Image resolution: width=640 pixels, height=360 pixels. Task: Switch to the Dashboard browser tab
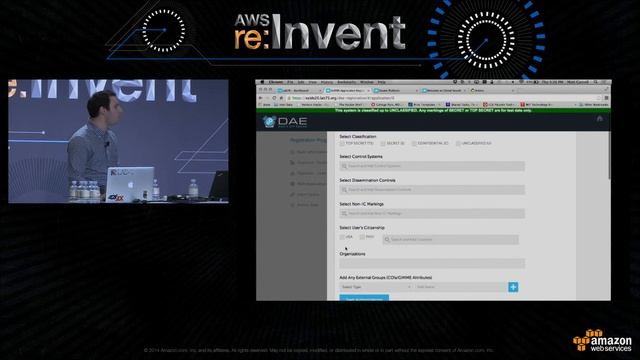click(x=299, y=90)
